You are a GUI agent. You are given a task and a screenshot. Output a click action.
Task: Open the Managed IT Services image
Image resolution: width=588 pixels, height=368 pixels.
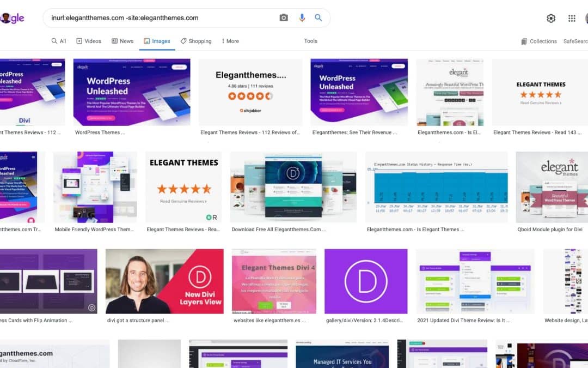342,354
